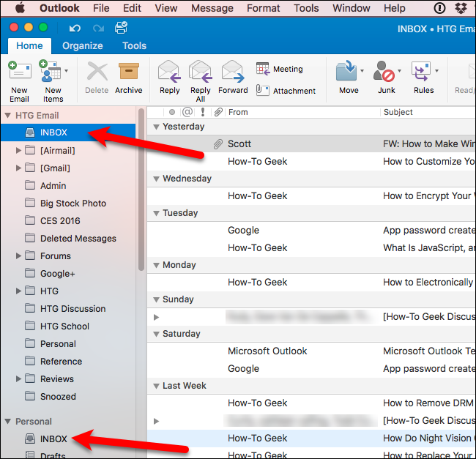The width and height of the screenshot is (476, 459).
Task: Expand the Forums folder tree
Action: tap(18, 256)
